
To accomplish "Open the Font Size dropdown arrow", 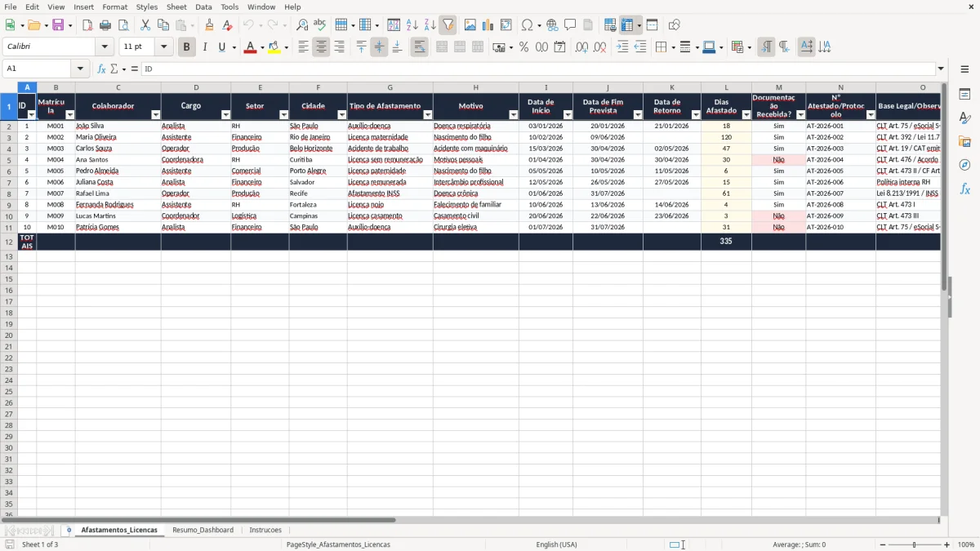I will click(163, 47).
